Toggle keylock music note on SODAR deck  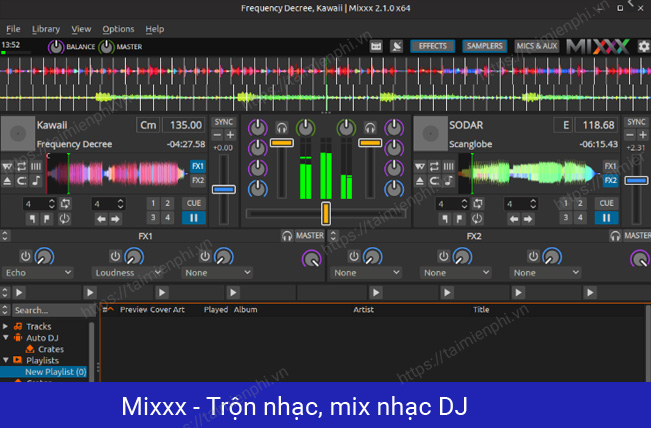(449, 181)
